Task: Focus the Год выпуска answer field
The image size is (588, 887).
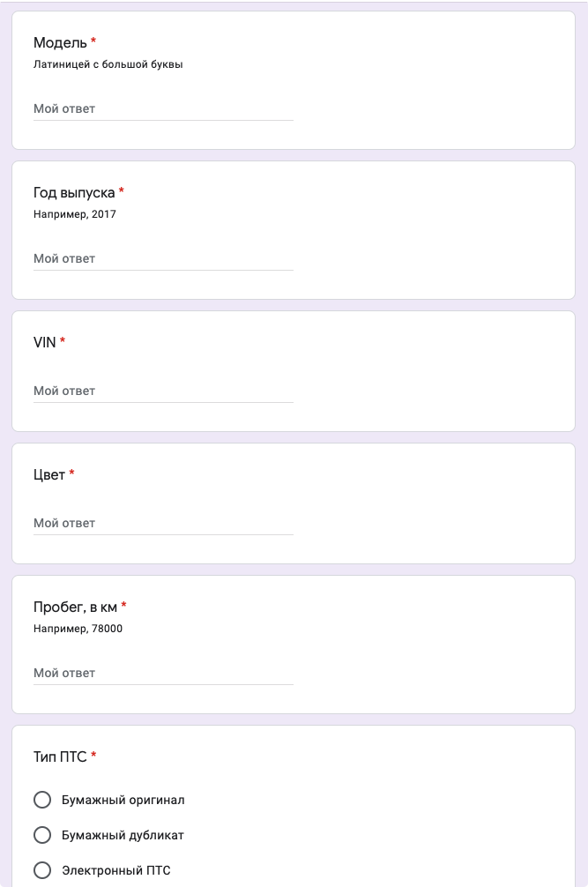Action: pyautogui.click(x=163, y=258)
